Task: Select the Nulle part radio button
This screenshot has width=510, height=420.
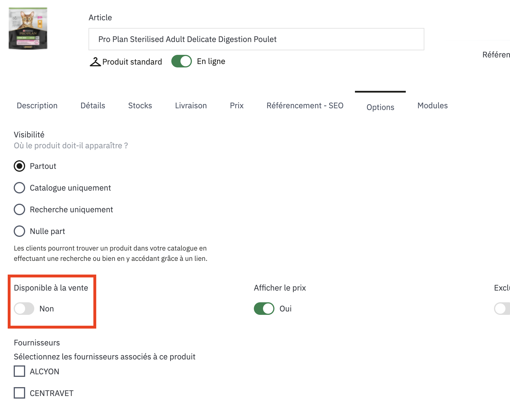Action: (19, 231)
